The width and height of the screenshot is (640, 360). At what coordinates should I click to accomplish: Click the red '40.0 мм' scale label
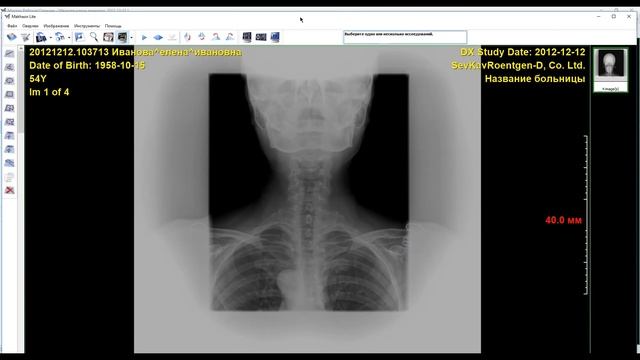click(563, 220)
